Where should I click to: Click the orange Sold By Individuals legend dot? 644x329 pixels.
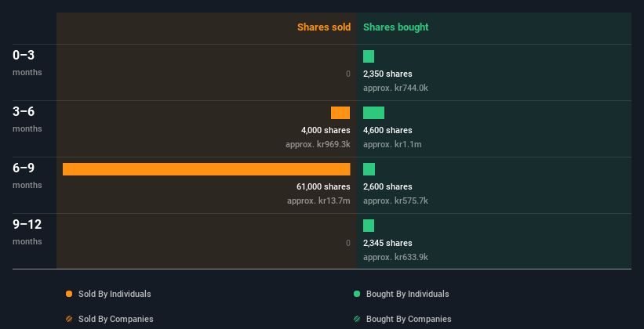(x=69, y=294)
